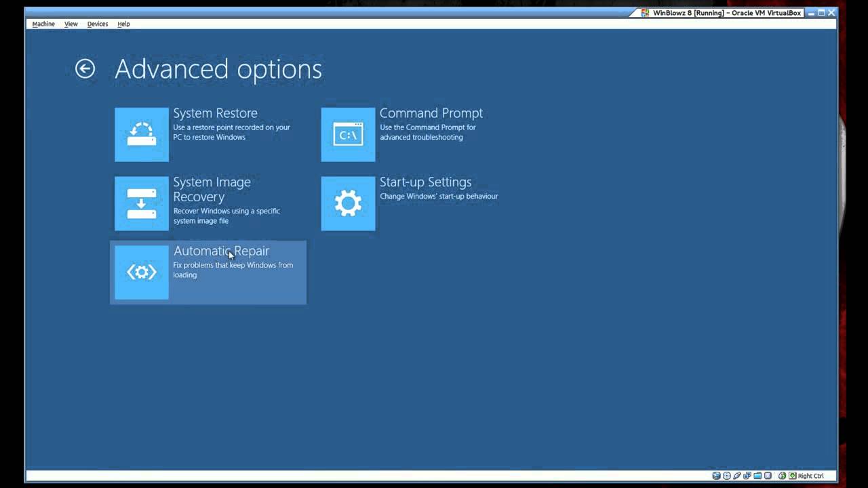Image resolution: width=868 pixels, height=488 pixels.
Task: Click 'Use the Command Prompt for advanced troubleshooting' text
Action: [x=428, y=132]
